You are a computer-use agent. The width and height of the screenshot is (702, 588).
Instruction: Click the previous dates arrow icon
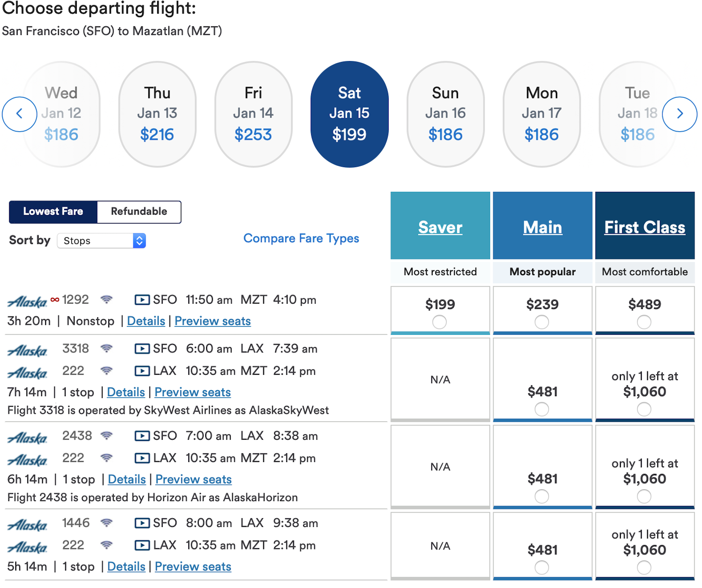19,114
